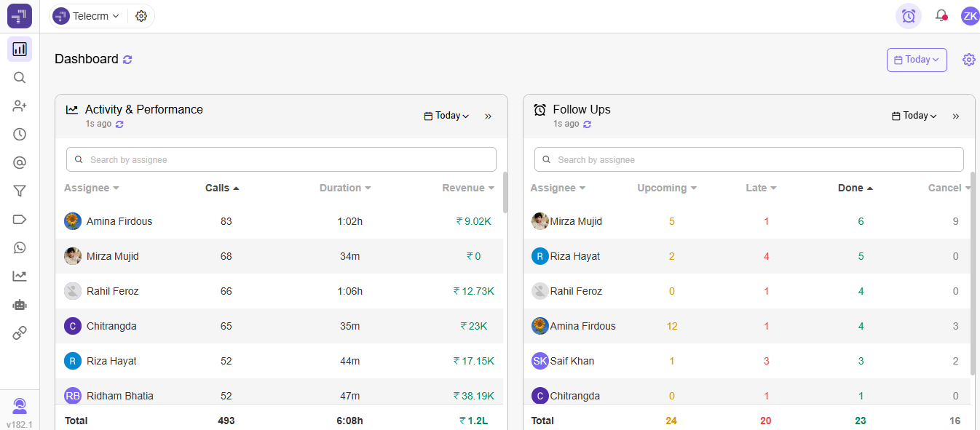The width and height of the screenshot is (980, 430).
Task: Open mentions via the @ sidebar icon
Action: (20, 162)
